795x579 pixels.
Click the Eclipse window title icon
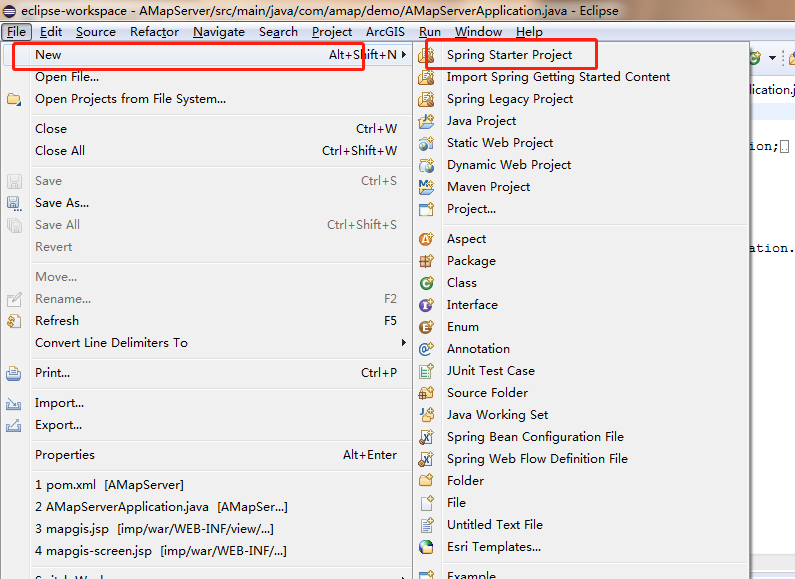(9, 11)
